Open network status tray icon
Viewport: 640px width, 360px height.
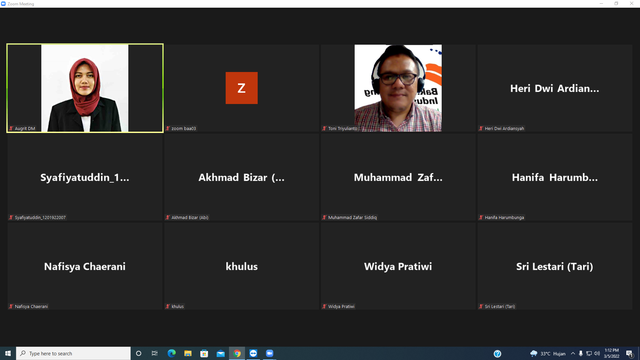click(x=589, y=353)
